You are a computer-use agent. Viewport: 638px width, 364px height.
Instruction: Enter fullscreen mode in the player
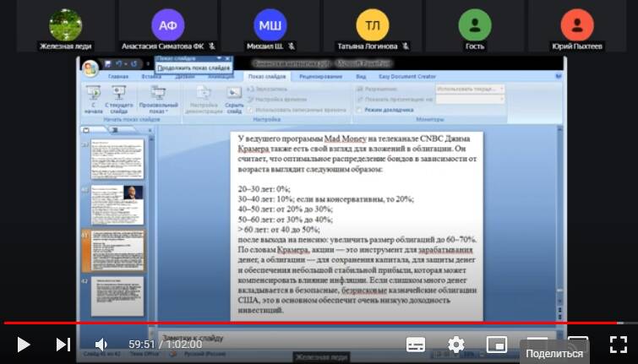coord(618,345)
